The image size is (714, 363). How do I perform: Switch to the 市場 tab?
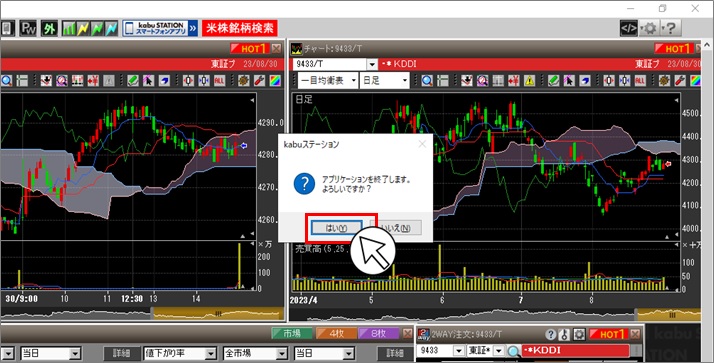(x=292, y=333)
